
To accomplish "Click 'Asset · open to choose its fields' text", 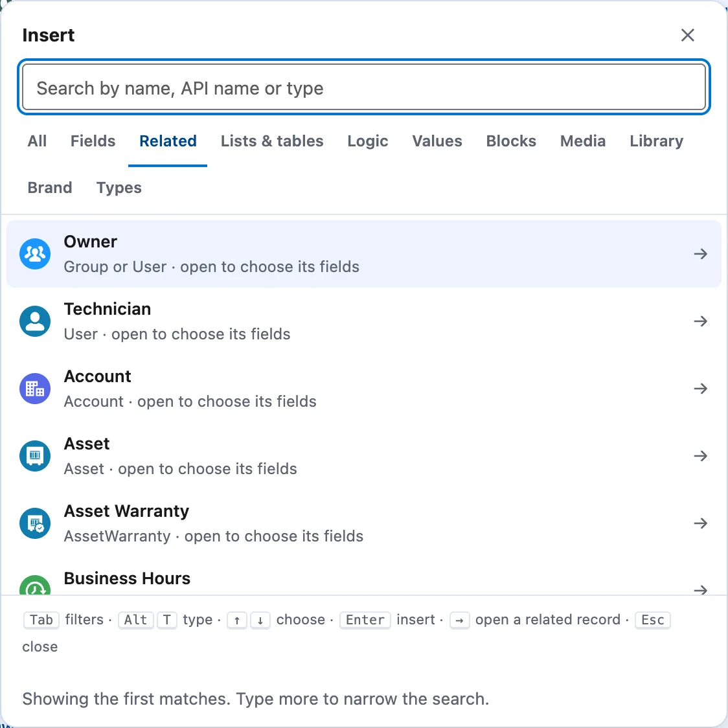I will pyautogui.click(x=180, y=469).
